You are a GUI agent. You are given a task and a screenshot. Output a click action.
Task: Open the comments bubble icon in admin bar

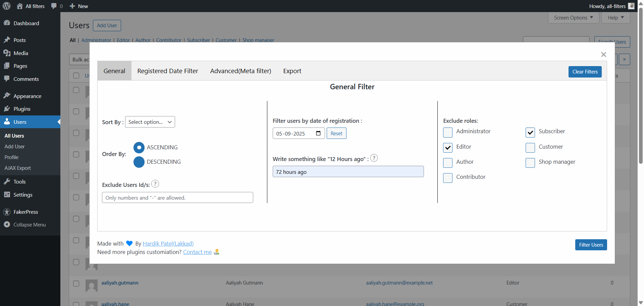pos(54,6)
